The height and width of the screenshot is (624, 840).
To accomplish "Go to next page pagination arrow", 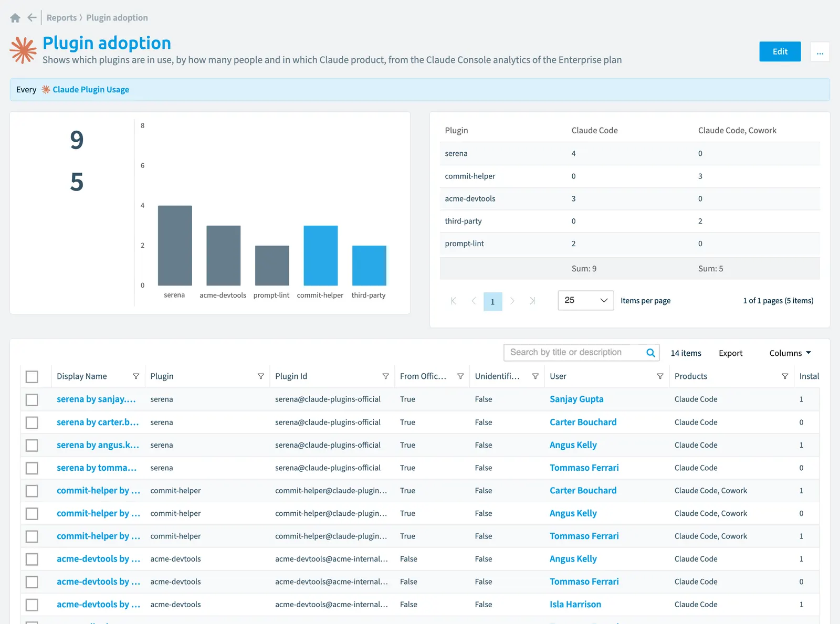I will [x=512, y=301].
